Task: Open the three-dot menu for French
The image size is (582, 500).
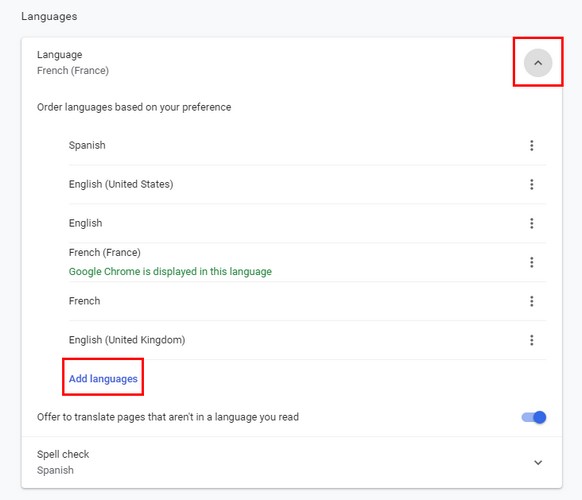Action: point(532,301)
